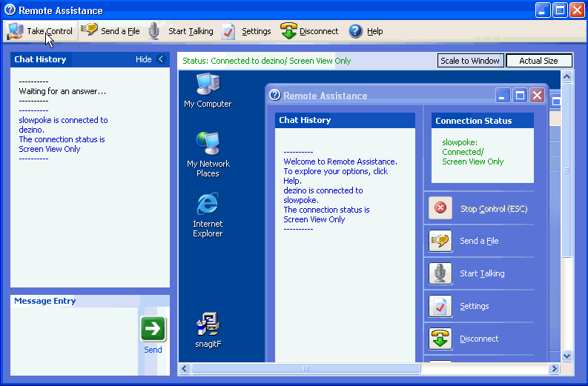Click Settings label in top toolbar

coord(256,31)
